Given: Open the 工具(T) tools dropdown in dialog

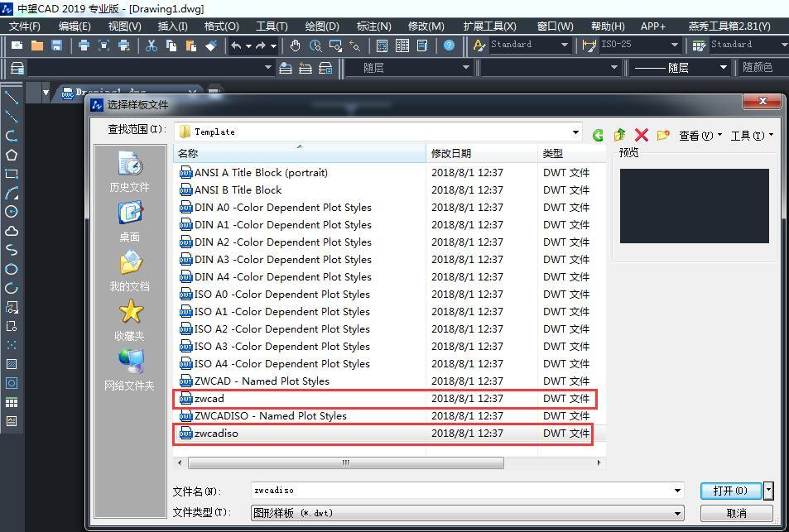Looking at the screenshot, I should pyautogui.click(x=752, y=136).
